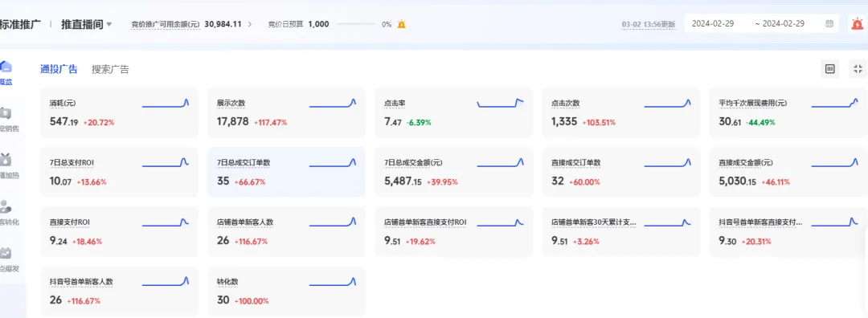Select the 7日总支付ROI card
This screenshot has width=868, height=318.
(119, 172)
